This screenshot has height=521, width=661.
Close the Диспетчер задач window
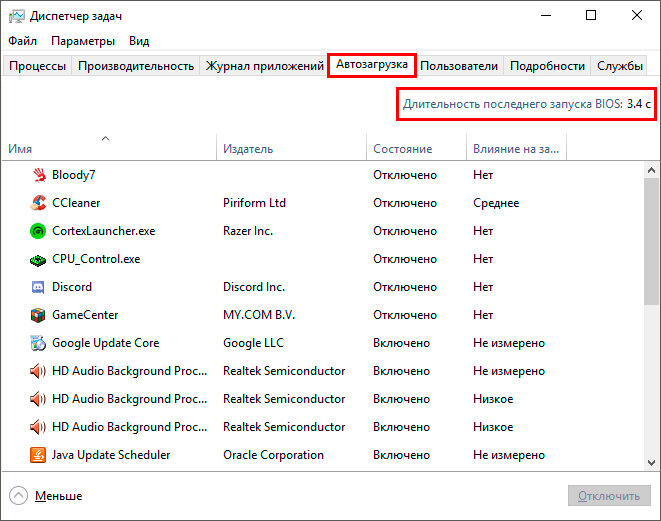tap(637, 16)
